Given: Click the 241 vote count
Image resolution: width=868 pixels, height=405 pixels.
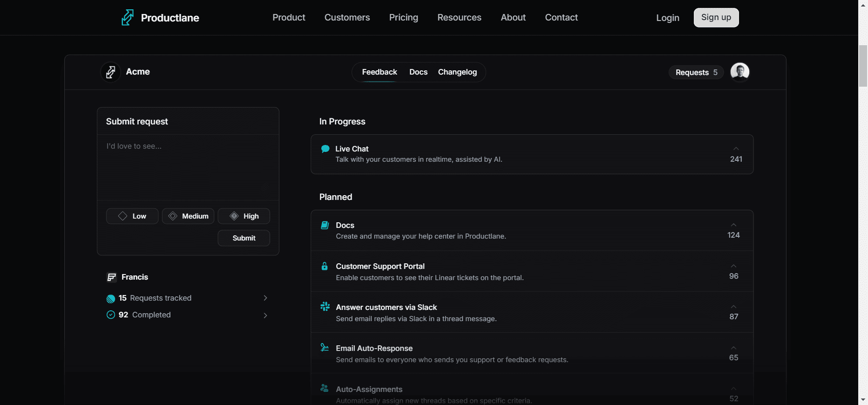Looking at the screenshot, I should coord(736,159).
